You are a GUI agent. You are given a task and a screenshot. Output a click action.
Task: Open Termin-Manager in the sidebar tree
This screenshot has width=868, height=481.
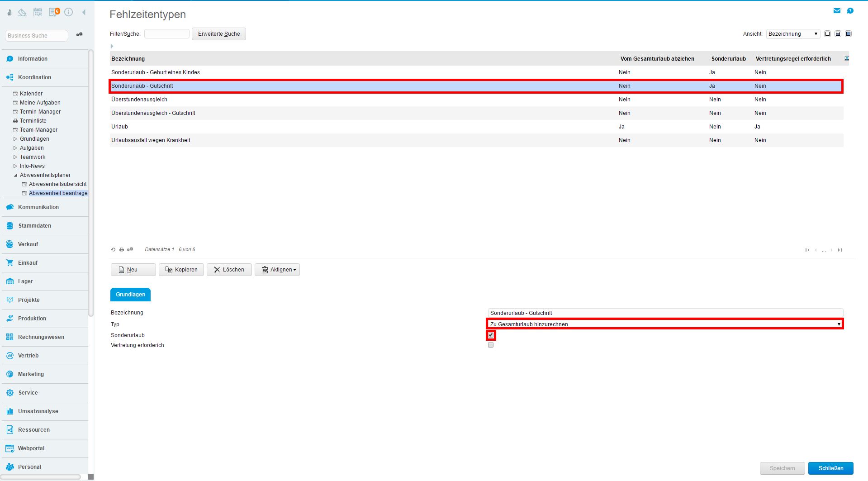pos(40,112)
